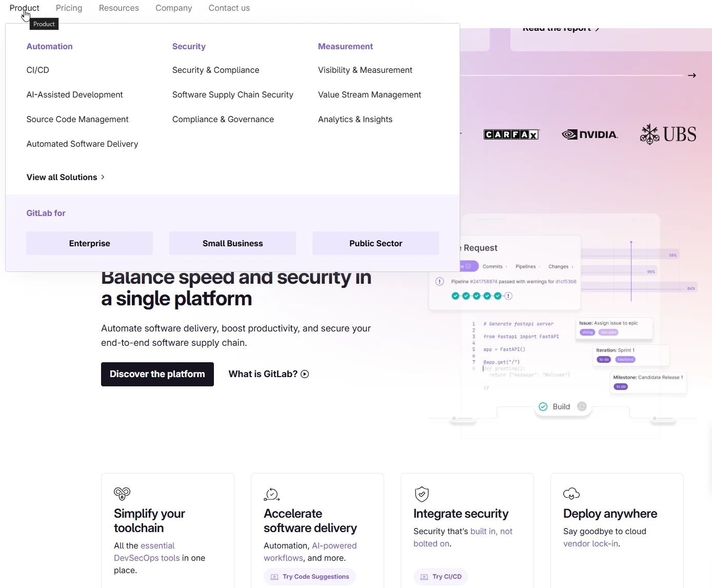Image resolution: width=712 pixels, height=588 pixels.
Task: Choose GitLab for Small Business button
Action: (x=232, y=243)
